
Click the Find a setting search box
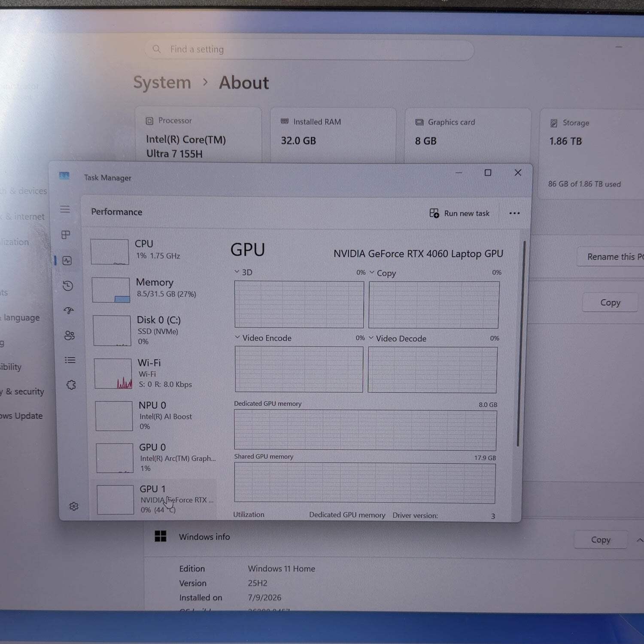(x=309, y=50)
